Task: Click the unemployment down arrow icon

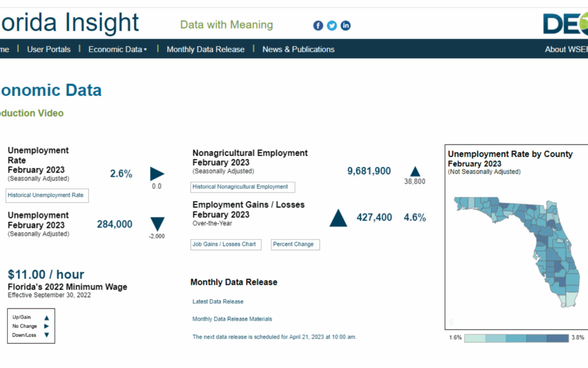Action: pos(157,224)
